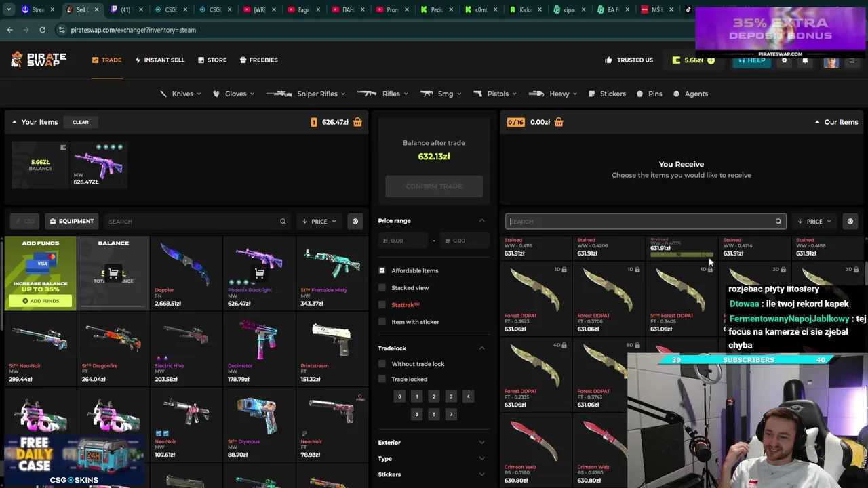Click the refresh icon beside left PRICE
The height and width of the screenshot is (488, 868).
(355, 222)
